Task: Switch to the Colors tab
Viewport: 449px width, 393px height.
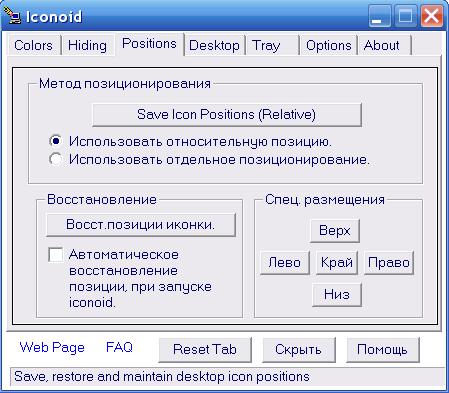Action: (33, 45)
